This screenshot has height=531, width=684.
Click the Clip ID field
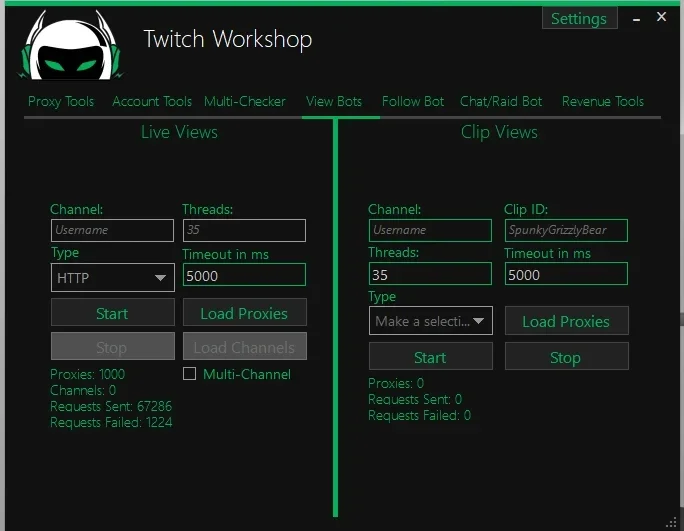[x=566, y=230]
